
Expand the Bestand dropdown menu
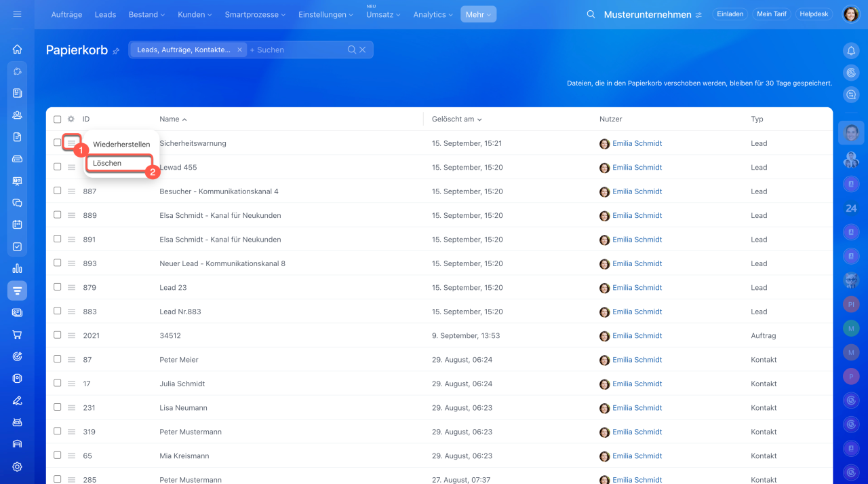pyautogui.click(x=146, y=14)
